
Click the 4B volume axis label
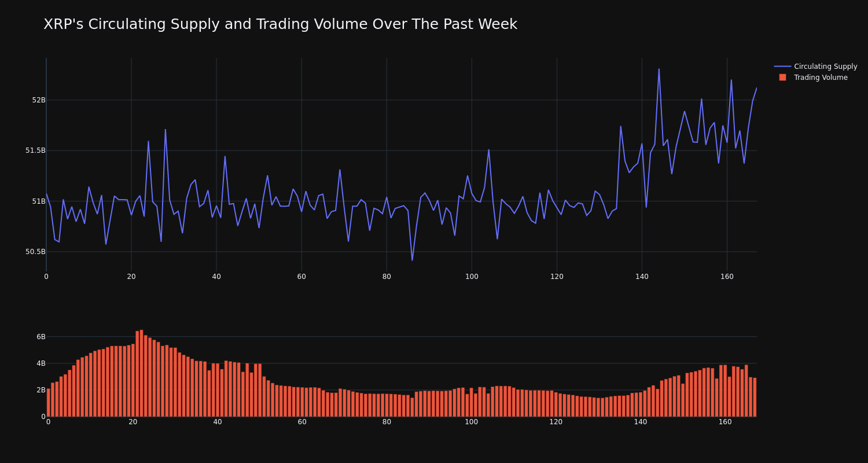41,363
